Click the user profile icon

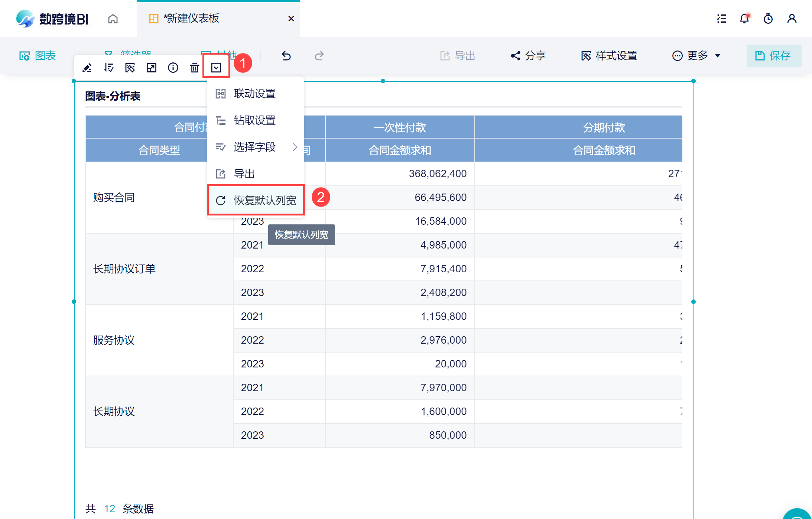[792, 19]
